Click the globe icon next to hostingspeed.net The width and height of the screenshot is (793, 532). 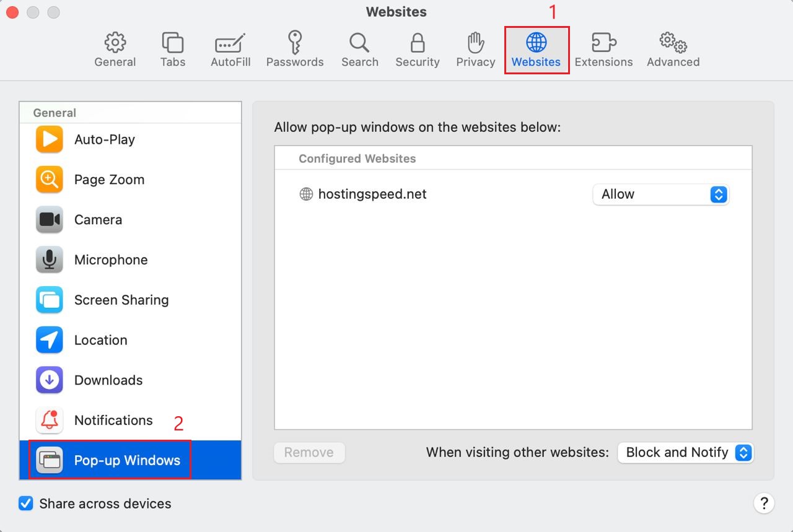point(305,194)
